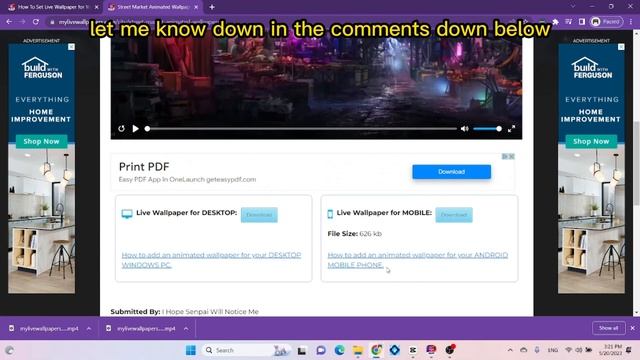
Task: Close the right Ferguson advertisement
Action: (x=621, y=47)
